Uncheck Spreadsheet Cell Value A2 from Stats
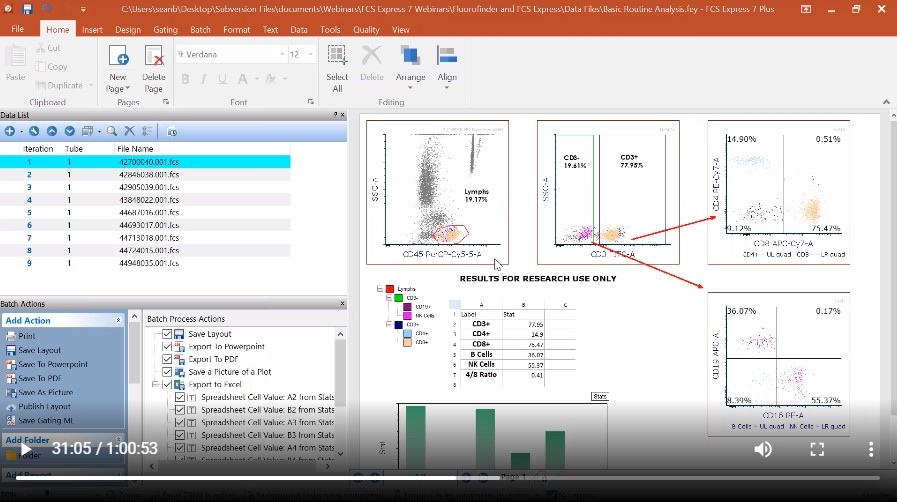 click(x=180, y=397)
